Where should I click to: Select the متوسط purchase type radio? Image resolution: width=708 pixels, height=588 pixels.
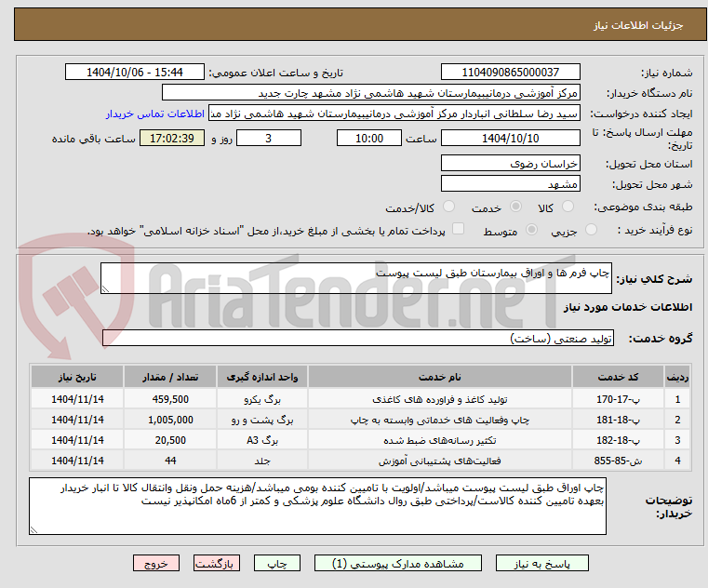click(x=532, y=230)
